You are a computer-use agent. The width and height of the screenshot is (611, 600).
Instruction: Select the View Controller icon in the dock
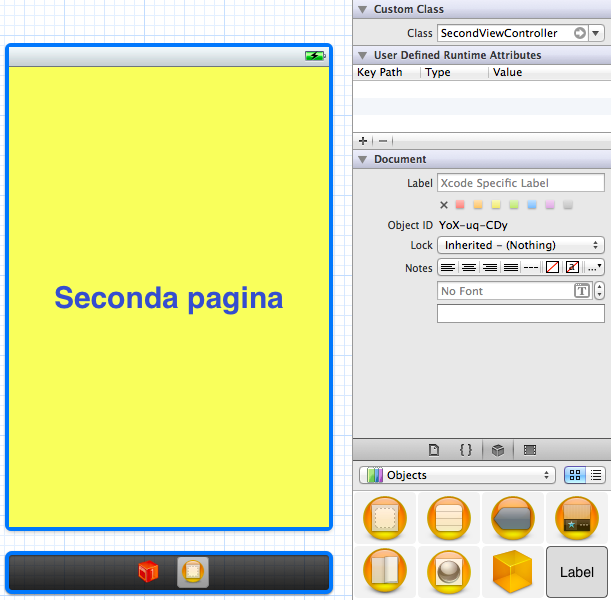coord(193,572)
